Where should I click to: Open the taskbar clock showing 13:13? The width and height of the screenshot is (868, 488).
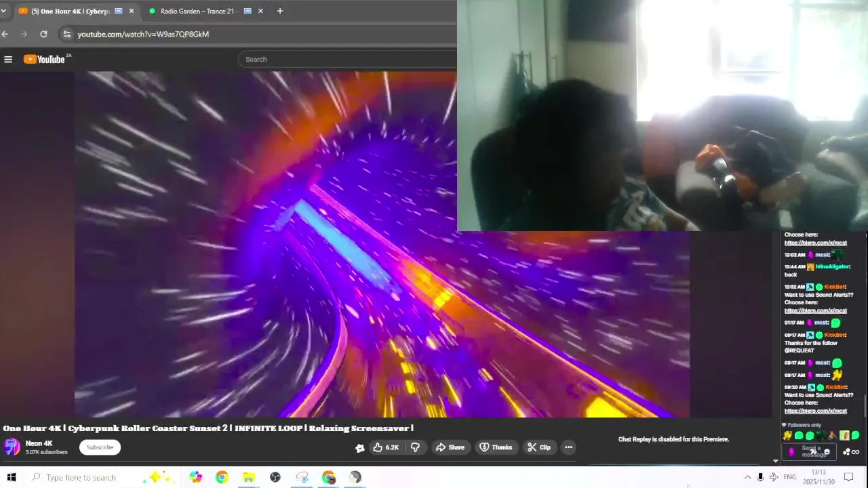(x=818, y=477)
